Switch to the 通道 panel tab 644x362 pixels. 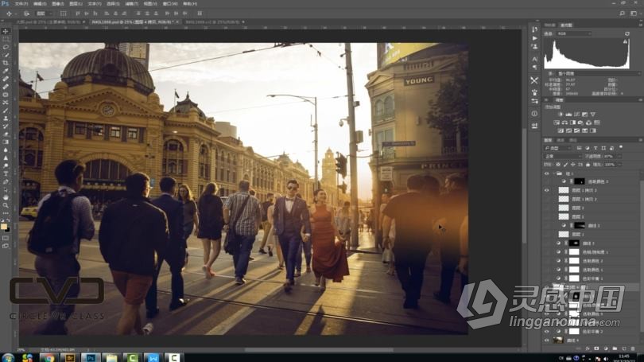tap(561, 140)
